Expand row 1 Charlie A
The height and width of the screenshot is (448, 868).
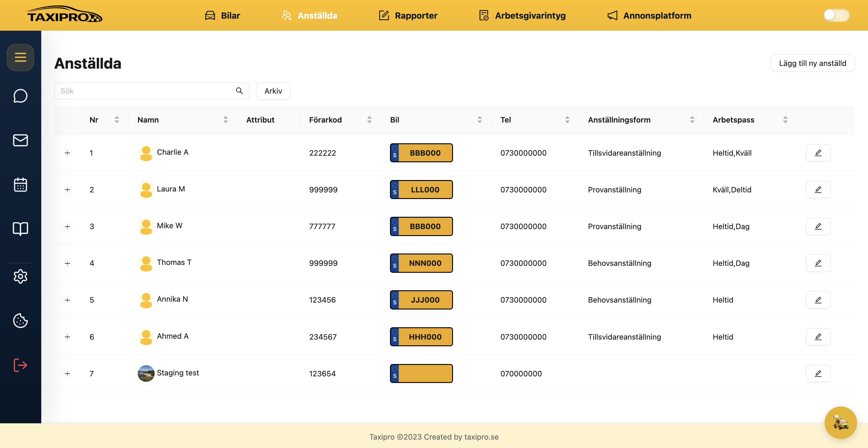68,153
